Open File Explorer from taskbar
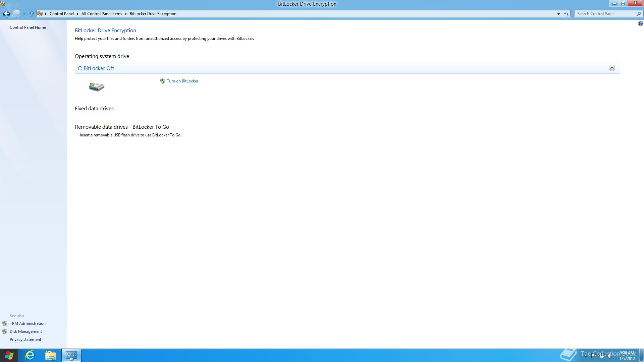The height and width of the screenshot is (362, 644). [51, 355]
